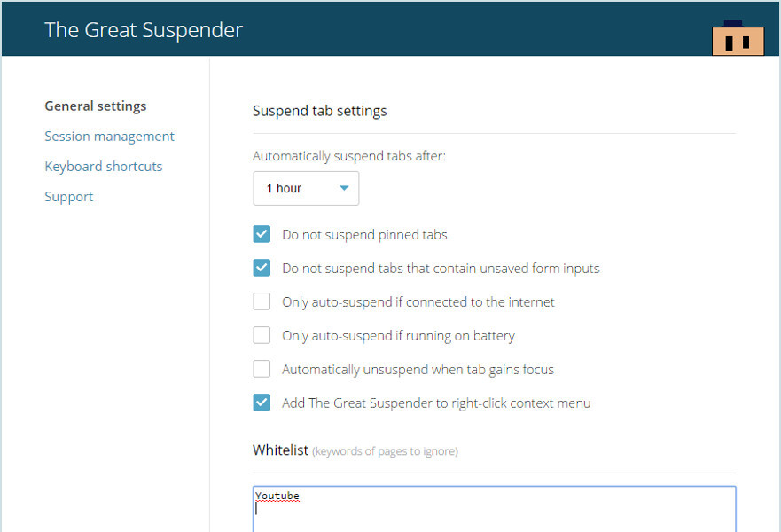Open the Keyboard shortcuts page
The image size is (781, 532).
103,166
